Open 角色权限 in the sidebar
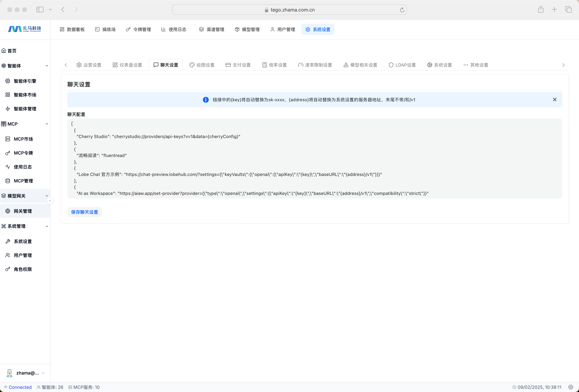579x392 pixels. [x=23, y=269]
